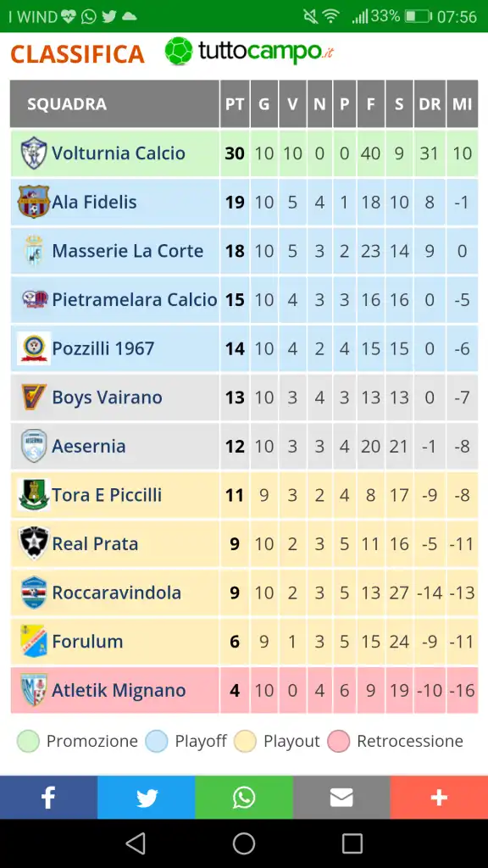Tap the green Promozione legend circle
The image size is (488, 868).
pos(28,741)
